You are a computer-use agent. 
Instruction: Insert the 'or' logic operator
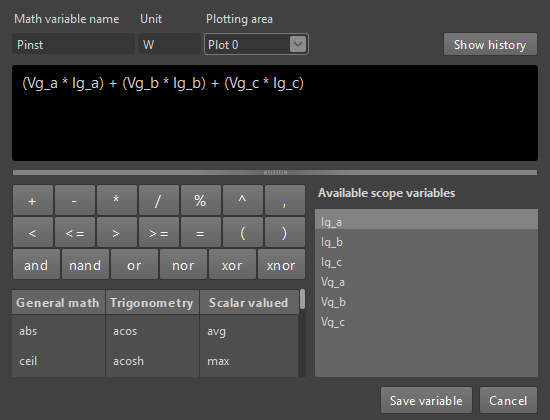pos(134,264)
